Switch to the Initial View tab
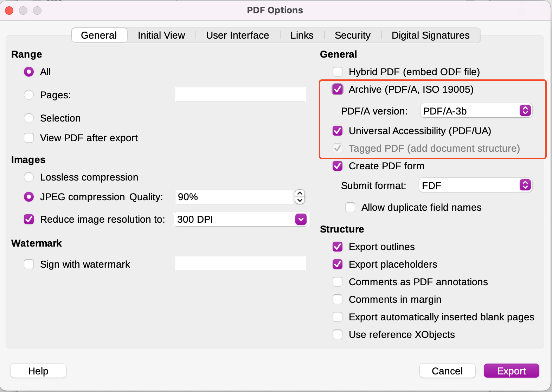Viewport: 552px width, 392px height. [x=161, y=35]
